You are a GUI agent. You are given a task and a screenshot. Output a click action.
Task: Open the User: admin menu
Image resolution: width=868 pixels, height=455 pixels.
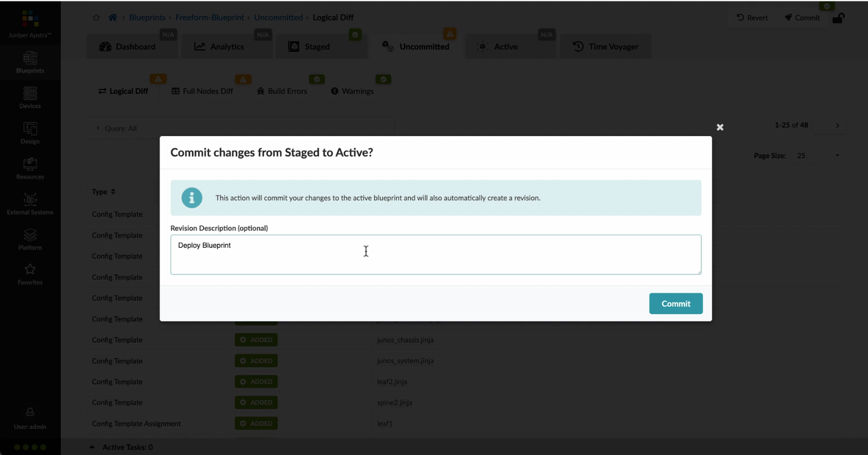pos(30,419)
